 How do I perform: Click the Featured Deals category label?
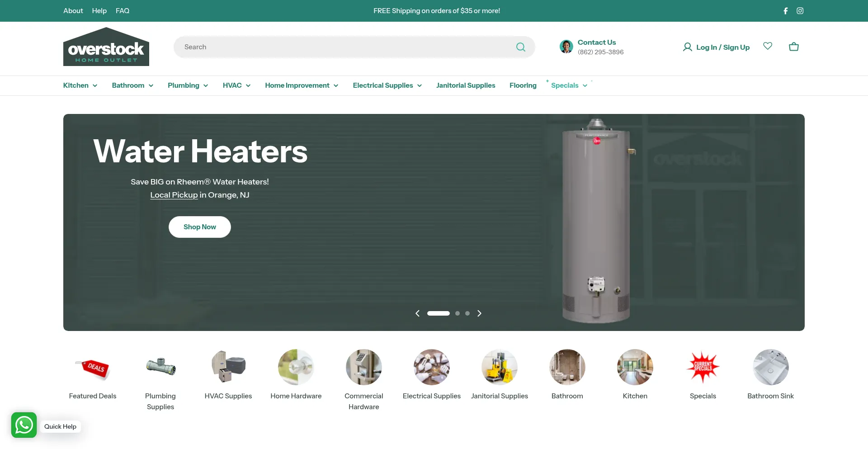coord(93,396)
